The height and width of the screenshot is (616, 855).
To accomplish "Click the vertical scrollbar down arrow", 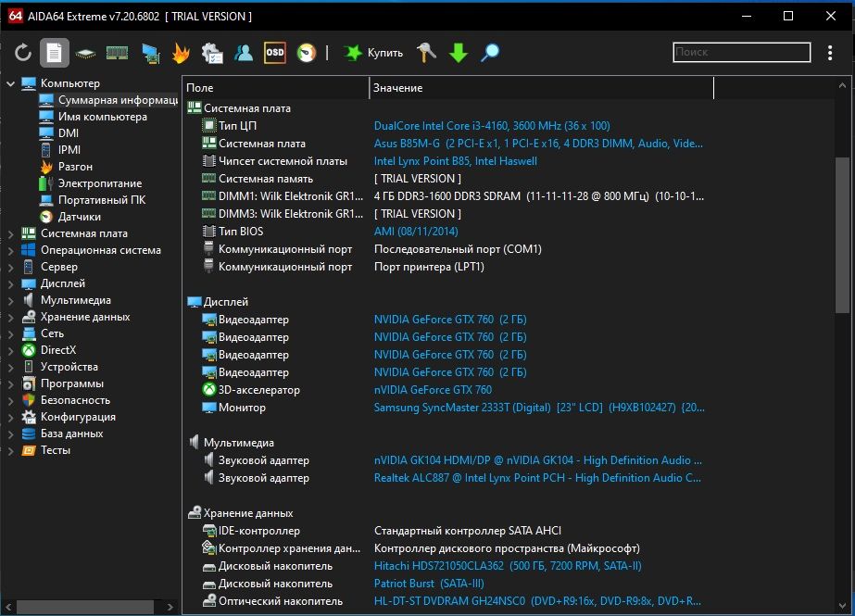I will click(x=842, y=606).
